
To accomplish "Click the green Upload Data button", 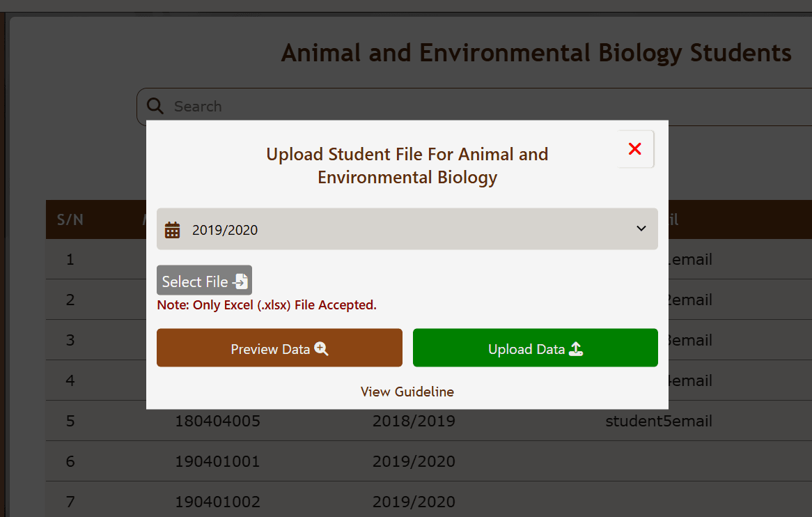I will pyautogui.click(x=535, y=348).
